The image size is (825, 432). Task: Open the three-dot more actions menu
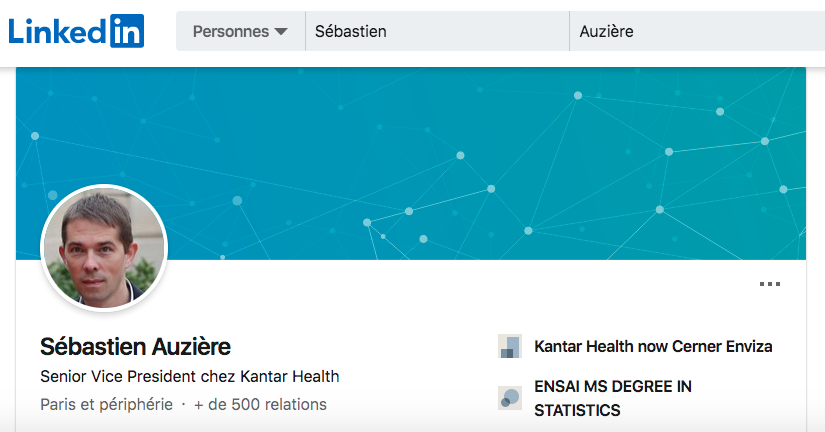tap(769, 284)
